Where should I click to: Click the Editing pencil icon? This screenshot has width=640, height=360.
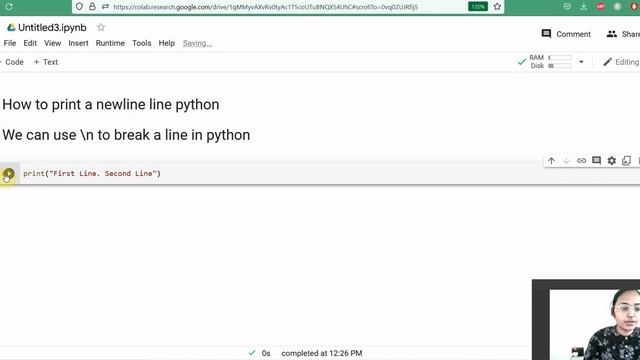coord(607,62)
